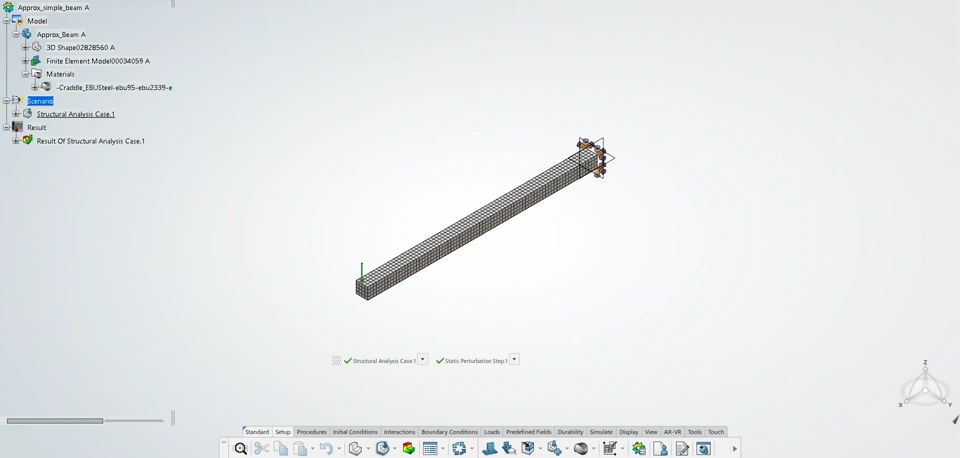Click the green check beside Structural Analysis Case.1
This screenshot has width=960, height=458.
tap(348, 361)
